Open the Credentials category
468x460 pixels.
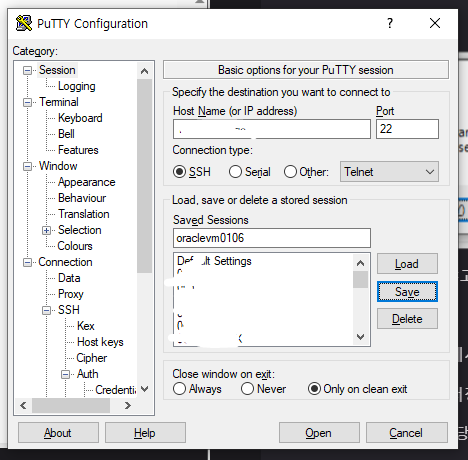tap(116, 390)
